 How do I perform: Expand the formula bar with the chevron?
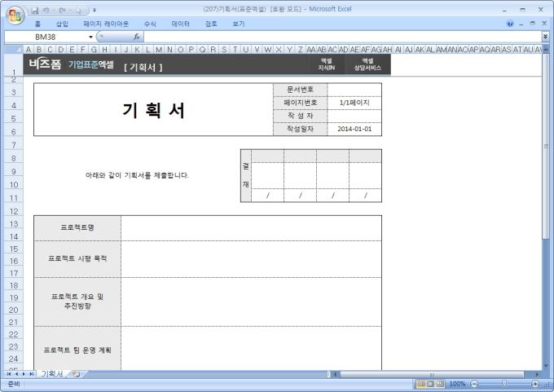pyautogui.click(x=545, y=37)
